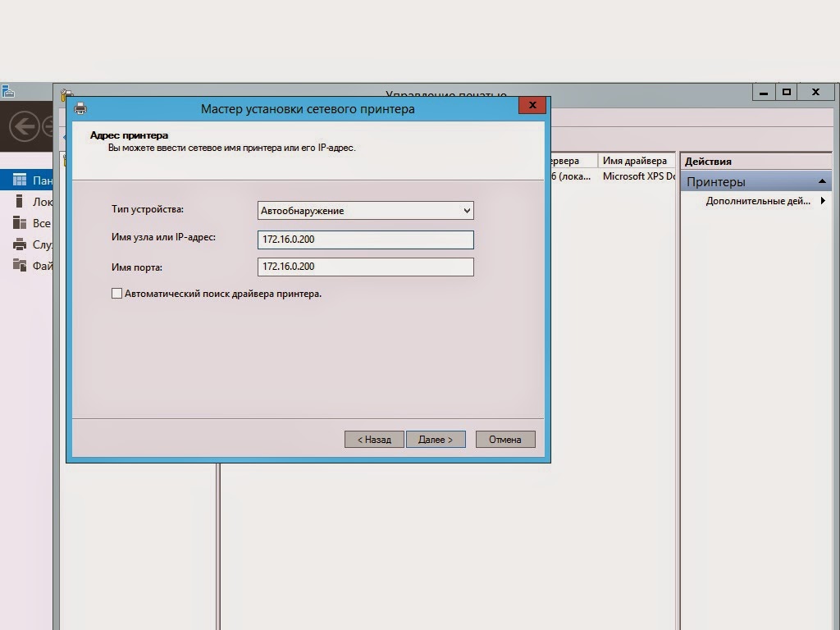
Task: Collapse the Принтеры actions section
Action: click(x=822, y=181)
